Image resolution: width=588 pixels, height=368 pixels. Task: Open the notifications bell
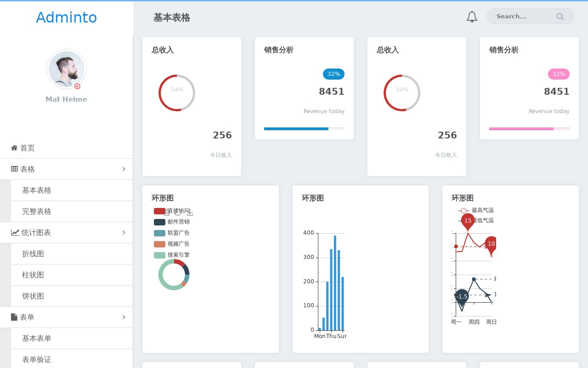[472, 17]
